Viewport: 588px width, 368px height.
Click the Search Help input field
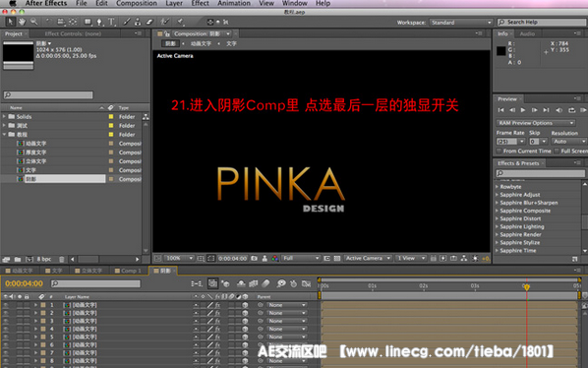543,22
